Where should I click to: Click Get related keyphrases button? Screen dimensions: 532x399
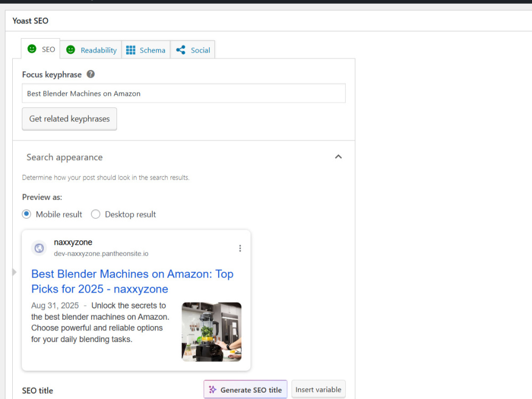70,119
